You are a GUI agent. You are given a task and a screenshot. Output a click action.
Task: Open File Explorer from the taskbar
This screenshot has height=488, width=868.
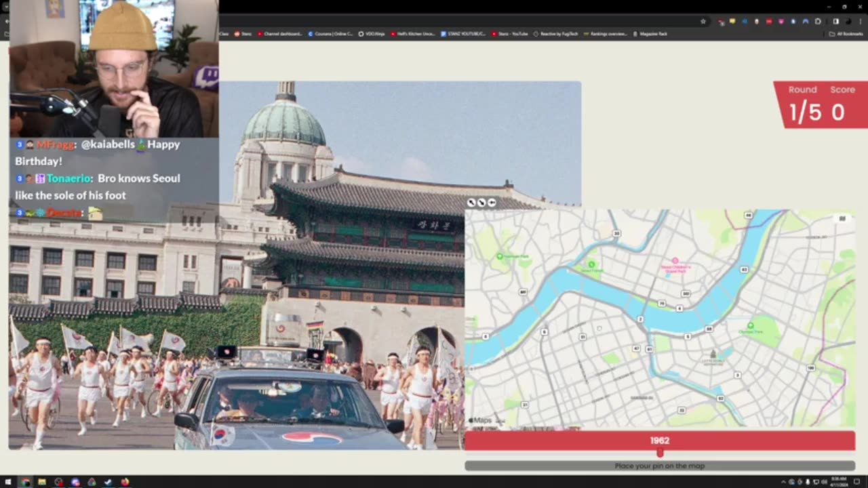(42, 482)
